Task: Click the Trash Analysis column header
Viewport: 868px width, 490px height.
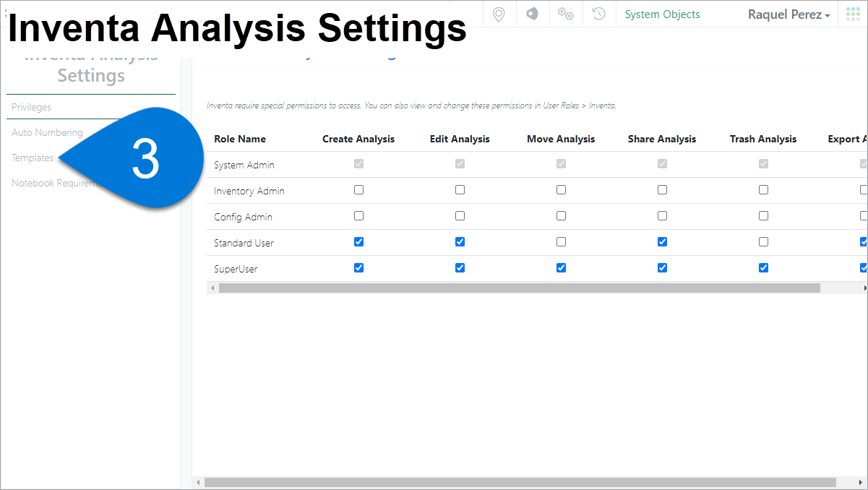Action: click(x=763, y=139)
